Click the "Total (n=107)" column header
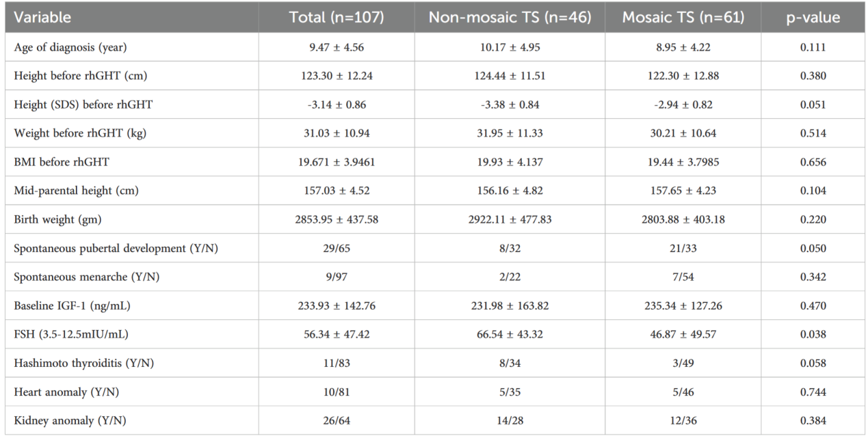The height and width of the screenshot is (436, 868). pyautogui.click(x=336, y=18)
